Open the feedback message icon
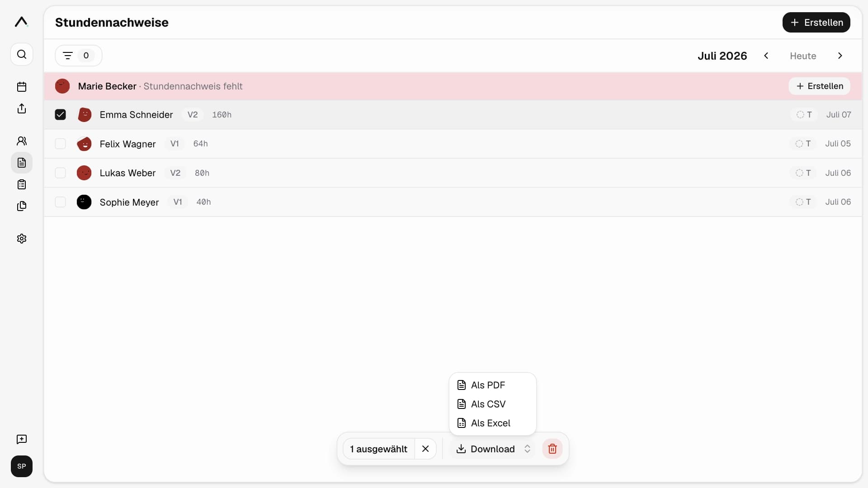This screenshot has height=488, width=868. pos(22,439)
